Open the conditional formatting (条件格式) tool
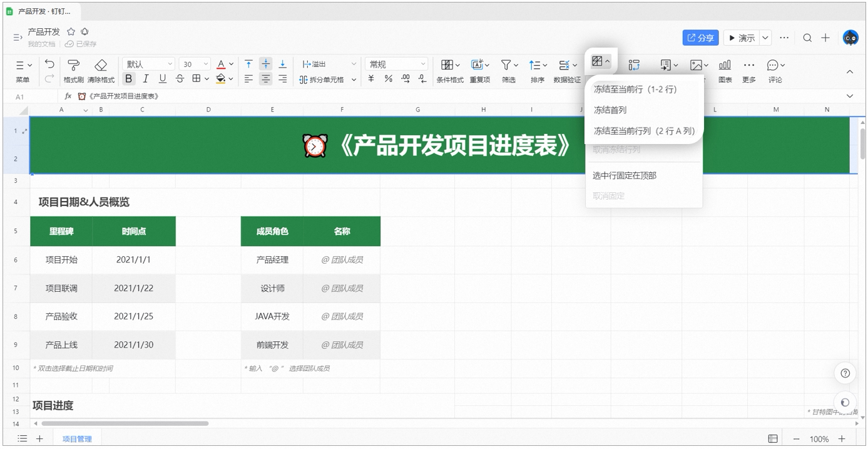Viewport: 868px width, 449px height. [450, 65]
